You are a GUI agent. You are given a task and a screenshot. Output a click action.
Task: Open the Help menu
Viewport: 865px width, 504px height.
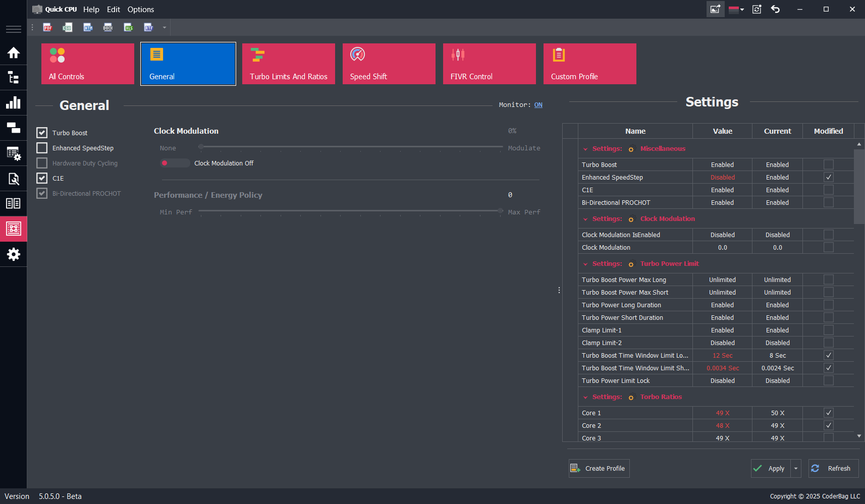point(91,9)
